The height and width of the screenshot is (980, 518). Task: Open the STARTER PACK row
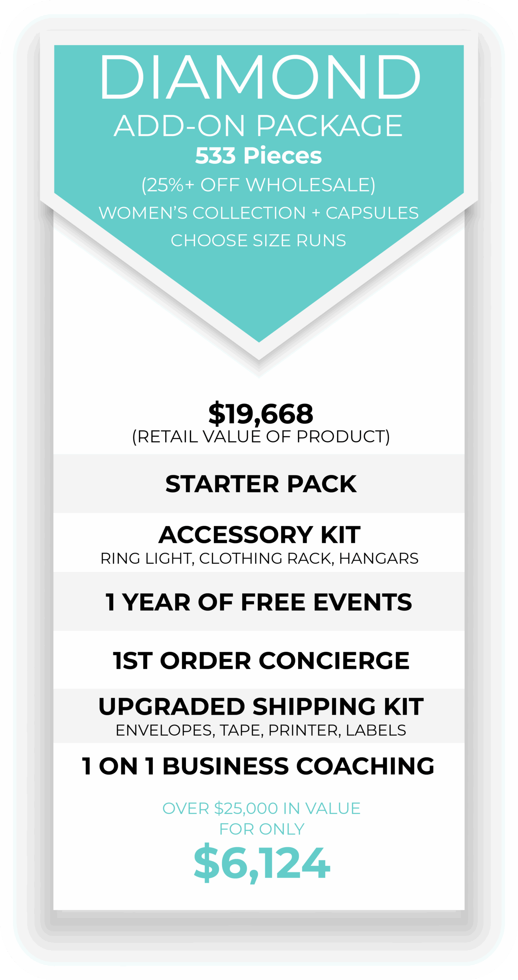(x=261, y=484)
